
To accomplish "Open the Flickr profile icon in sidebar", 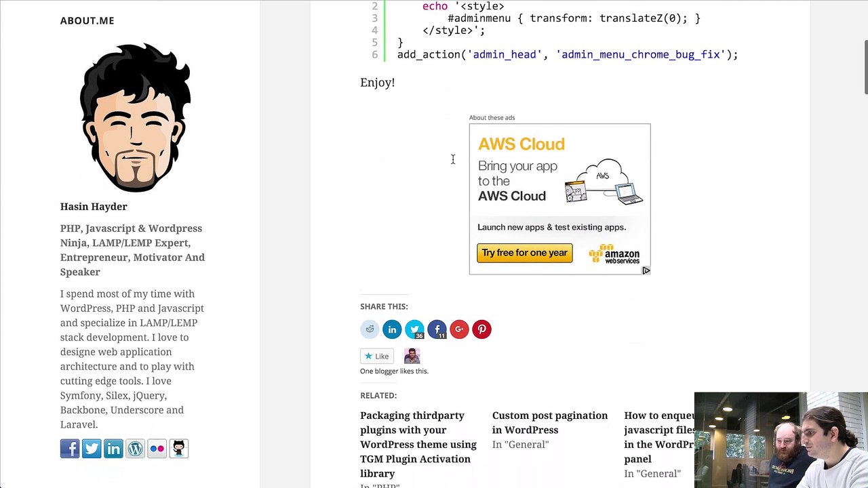I will [157, 449].
